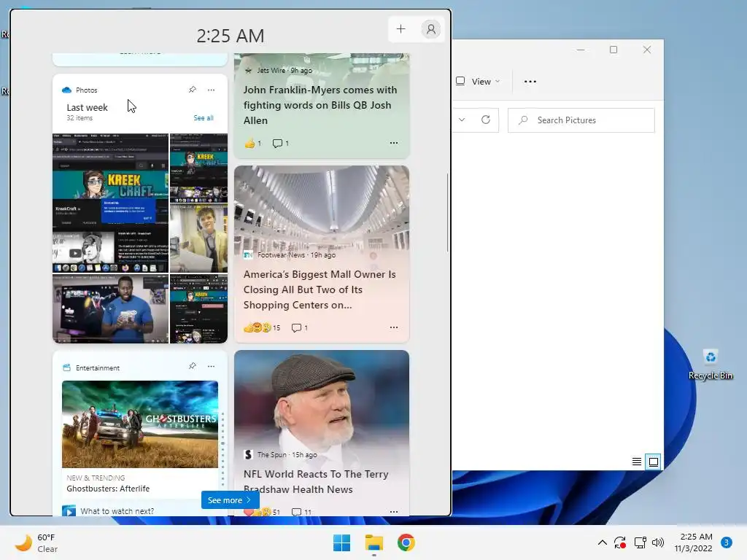Click 'The Spun' source label
747x560 pixels.
(272, 455)
